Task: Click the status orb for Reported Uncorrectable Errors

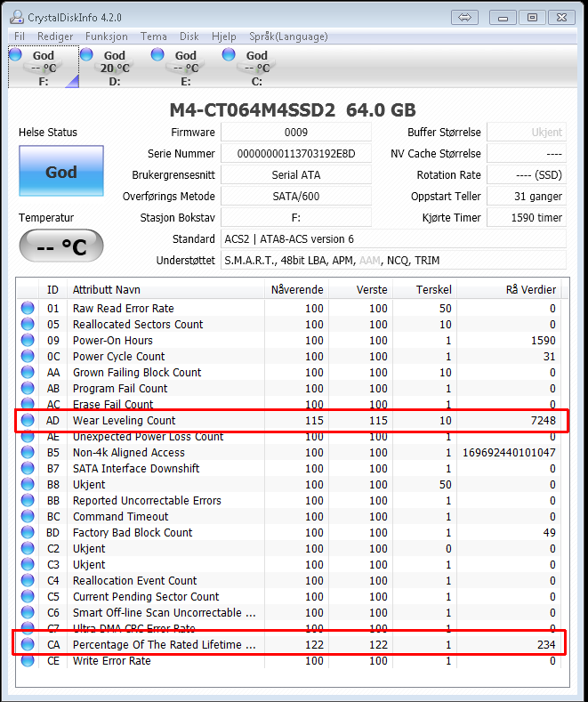Action: coord(28,500)
